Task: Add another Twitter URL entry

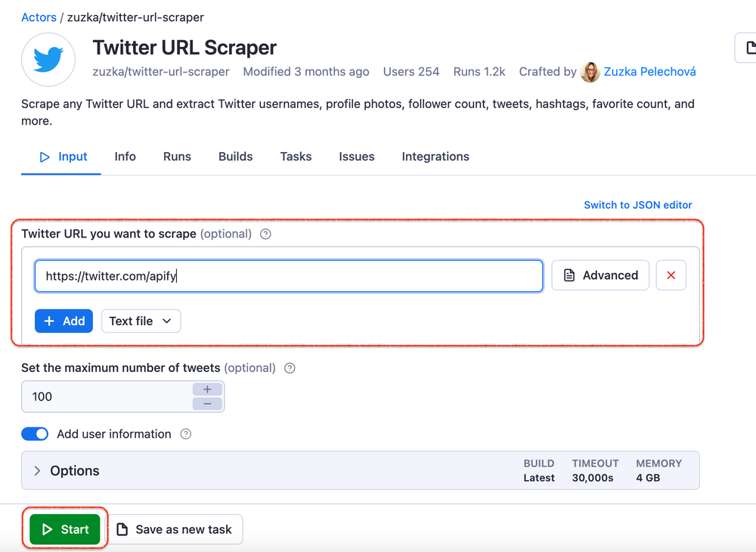Action: point(64,321)
